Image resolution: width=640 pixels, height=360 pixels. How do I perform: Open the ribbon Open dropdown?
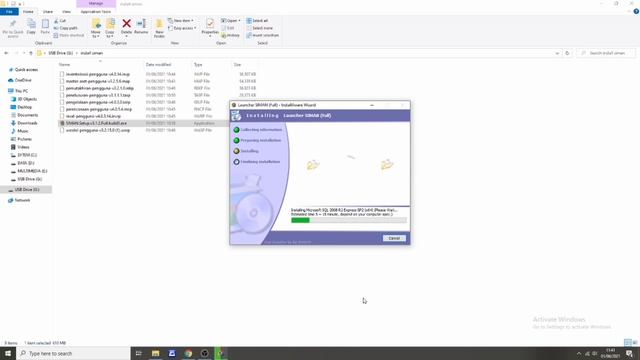(231, 21)
